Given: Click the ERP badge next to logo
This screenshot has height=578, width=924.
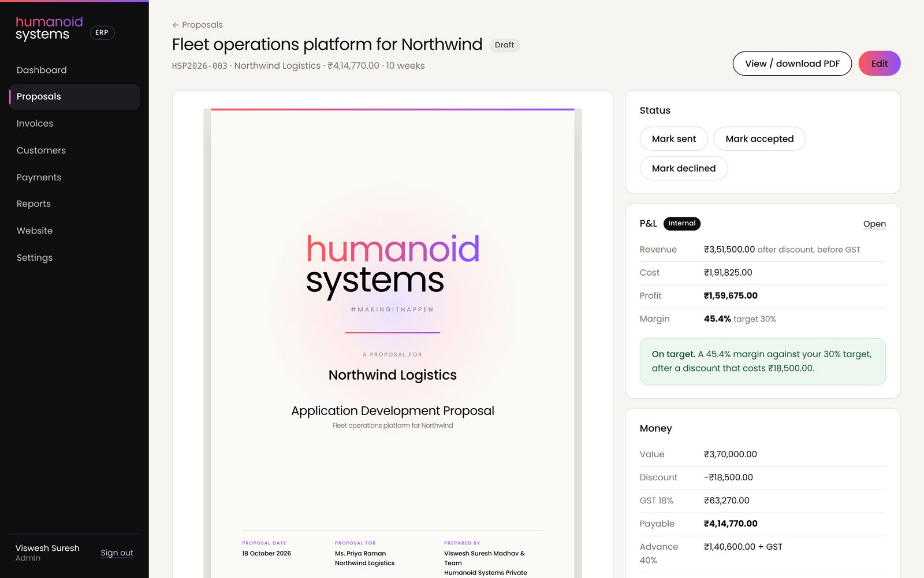Looking at the screenshot, I should coord(102,32).
